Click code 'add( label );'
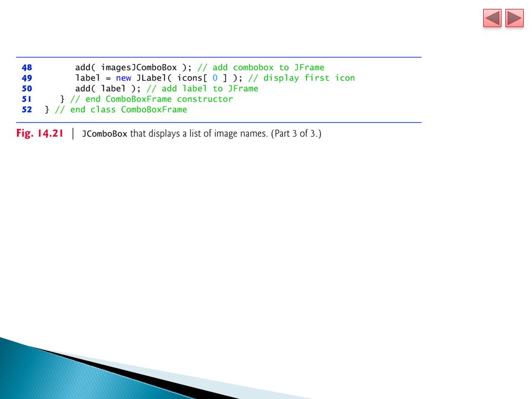 coord(108,89)
